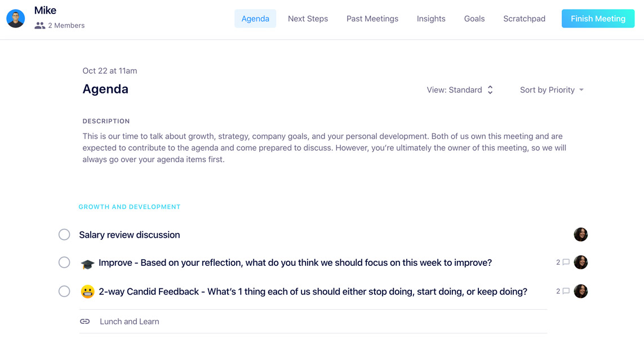The width and height of the screenshot is (644, 338).
Task: Go to the Scratchpad tab
Action: [524, 19]
